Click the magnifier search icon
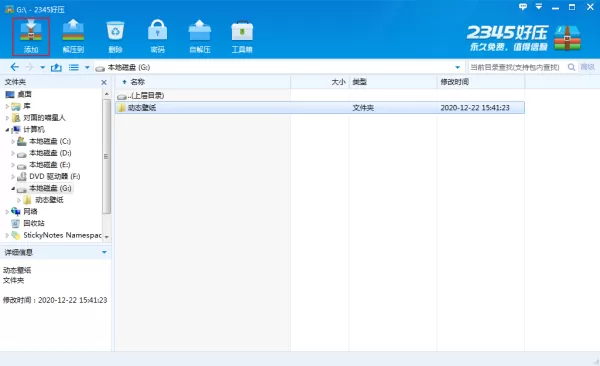Screen dimensions: 600x366 click(x=571, y=67)
